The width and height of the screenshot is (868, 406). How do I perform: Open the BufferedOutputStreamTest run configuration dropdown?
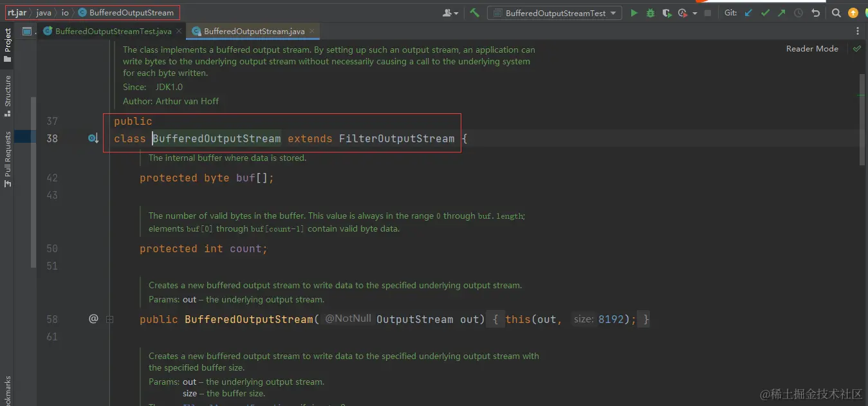555,13
